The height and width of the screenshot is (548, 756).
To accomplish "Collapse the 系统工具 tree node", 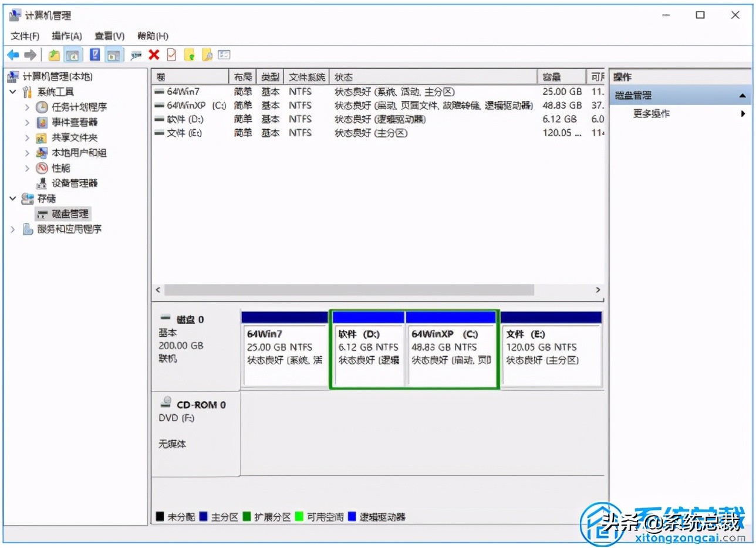I will [x=14, y=92].
